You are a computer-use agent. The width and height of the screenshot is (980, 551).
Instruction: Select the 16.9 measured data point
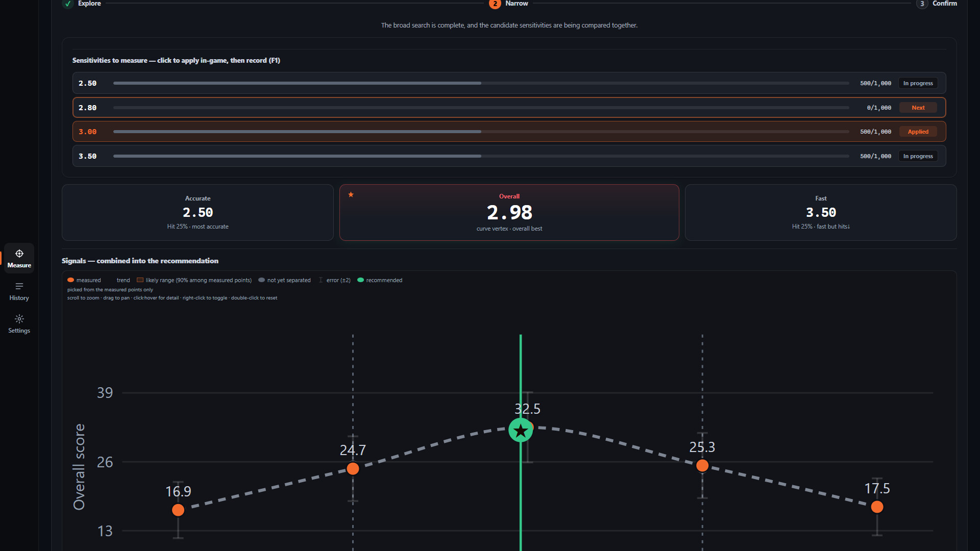click(x=178, y=510)
